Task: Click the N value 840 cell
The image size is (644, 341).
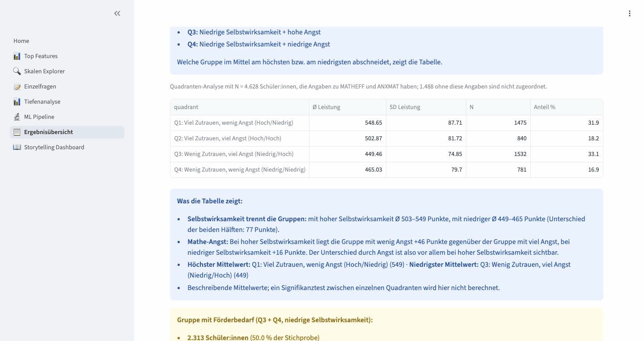Action: [x=498, y=139]
